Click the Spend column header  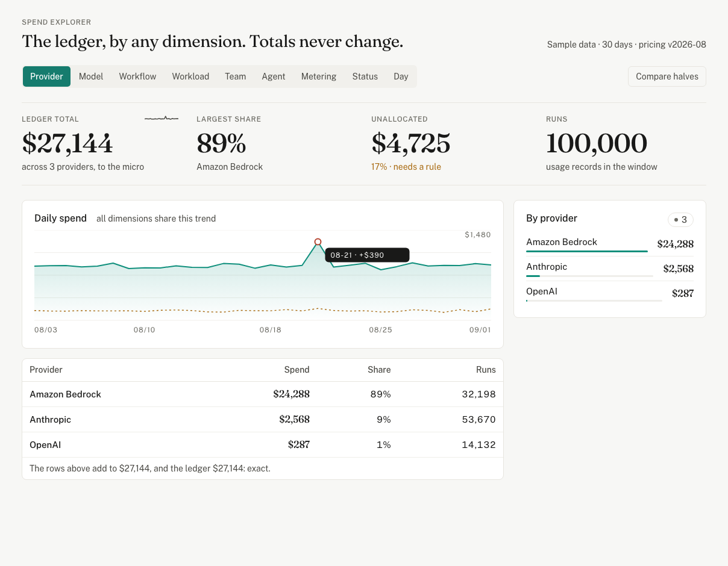click(x=297, y=370)
